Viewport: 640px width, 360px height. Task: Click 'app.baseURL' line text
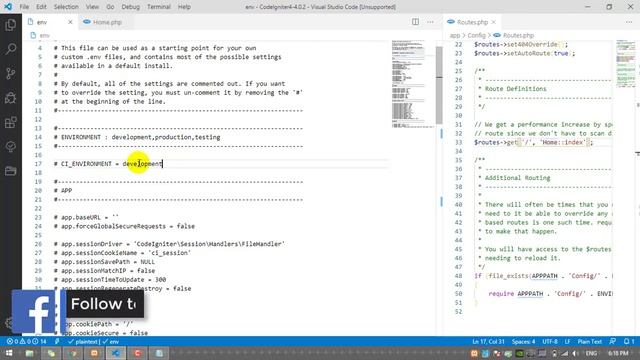click(86, 217)
